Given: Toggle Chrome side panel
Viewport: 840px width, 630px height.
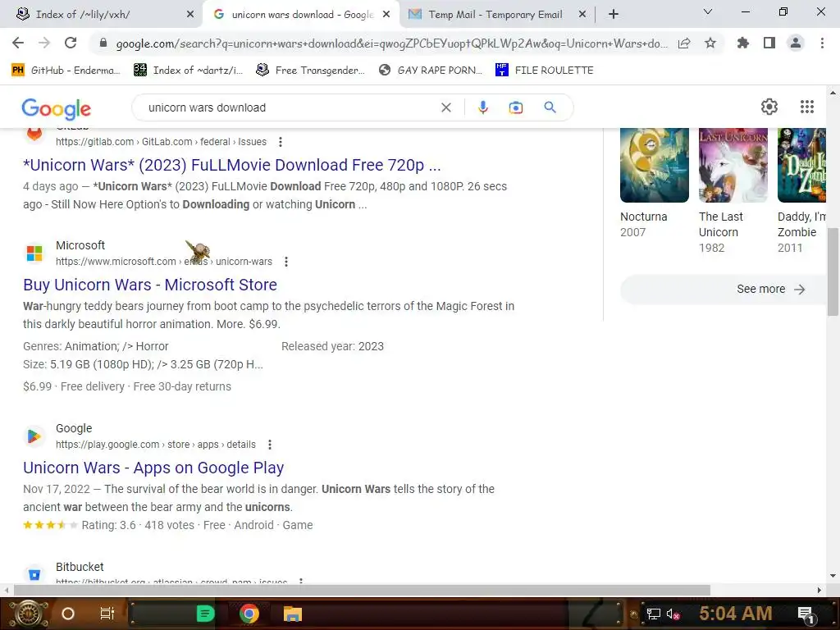Looking at the screenshot, I should click(769, 43).
